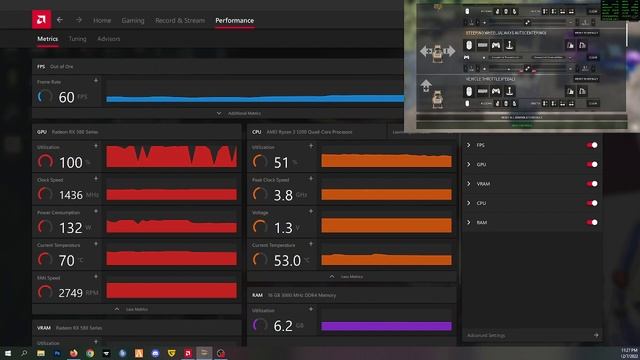640x360 pixels.
Task: Expand the GPU row in the side panel
Action: click(469, 164)
